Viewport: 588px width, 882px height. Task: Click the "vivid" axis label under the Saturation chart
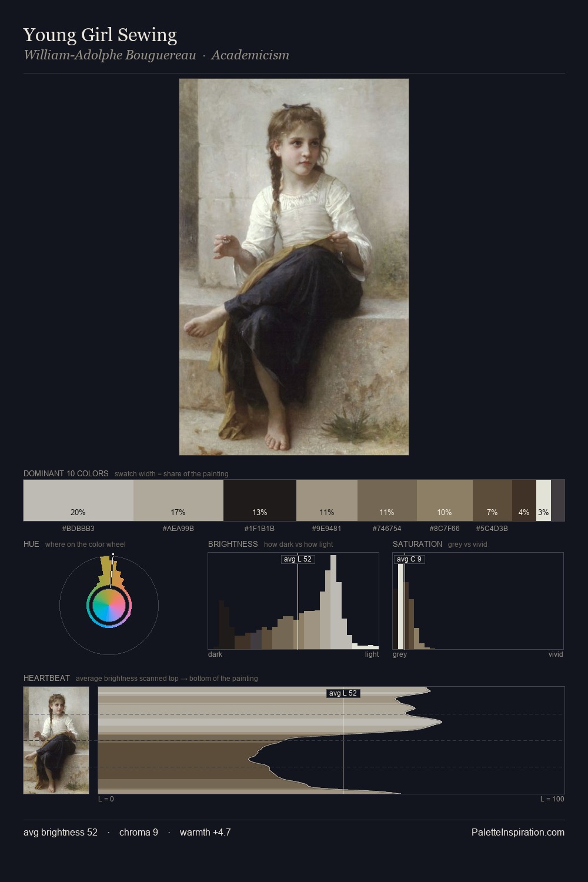pyautogui.click(x=556, y=654)
